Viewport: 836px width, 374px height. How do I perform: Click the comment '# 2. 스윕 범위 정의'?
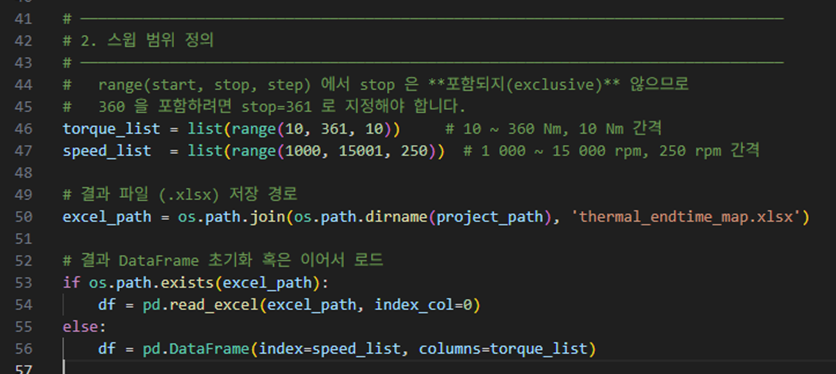[x=139, y=41]
